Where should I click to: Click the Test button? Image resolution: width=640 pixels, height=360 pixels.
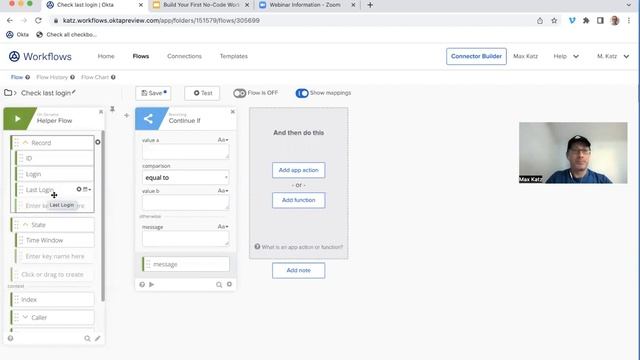pyautogui.click(x=202, y=93)
